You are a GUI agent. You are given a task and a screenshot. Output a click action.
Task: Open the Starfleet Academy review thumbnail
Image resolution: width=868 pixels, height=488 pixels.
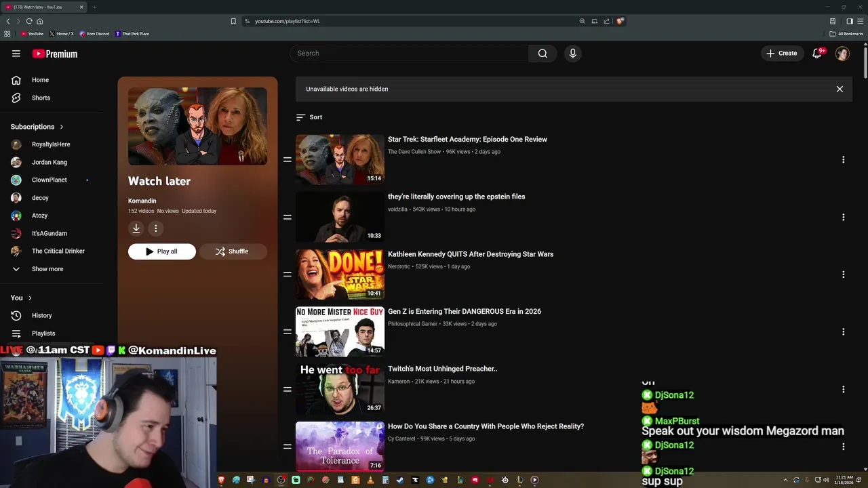click(x=340, y=159)
